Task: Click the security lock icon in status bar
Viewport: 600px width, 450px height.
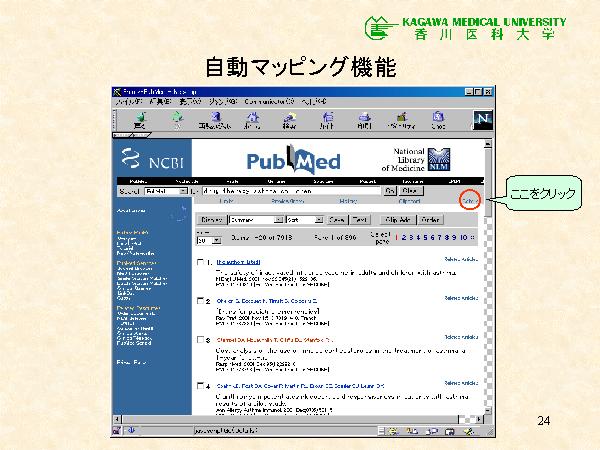Action: 117,431
